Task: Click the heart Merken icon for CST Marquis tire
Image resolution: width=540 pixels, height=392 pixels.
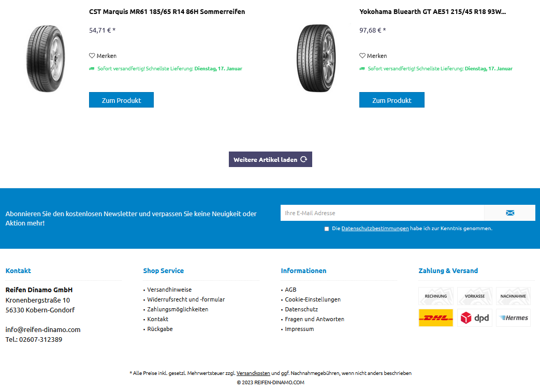Action: point(92,56)
